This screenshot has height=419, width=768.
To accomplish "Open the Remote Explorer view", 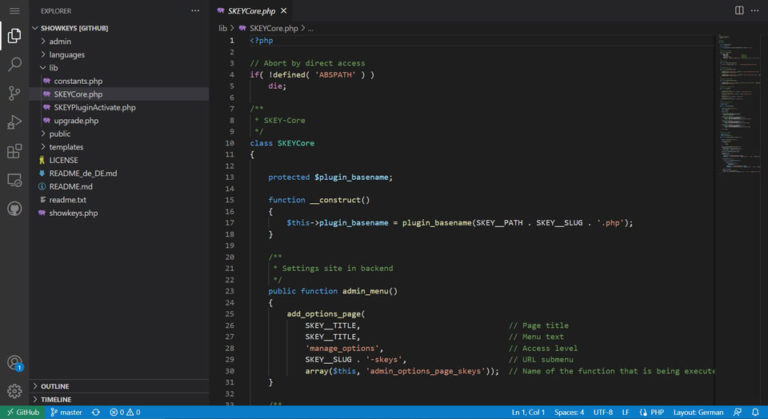I will [x=14, y=180].
